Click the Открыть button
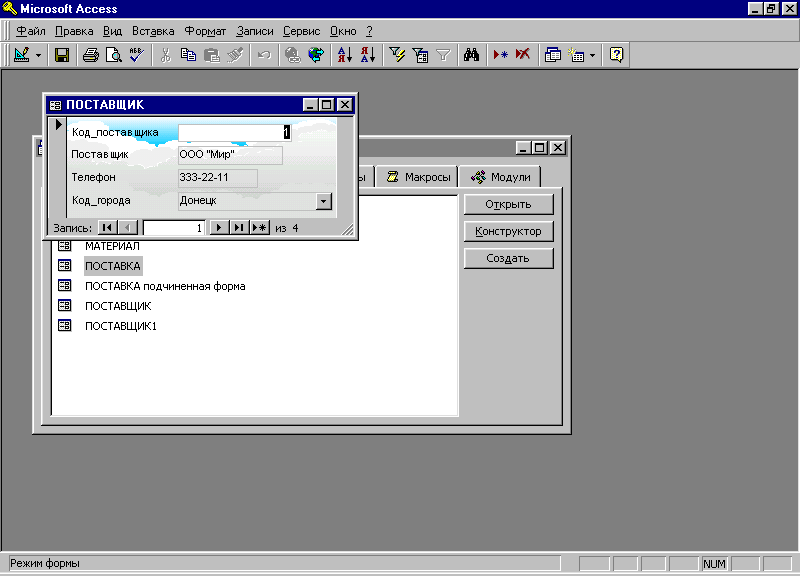Viewport: 800px width, 576px height. click(x=508, y=204)
